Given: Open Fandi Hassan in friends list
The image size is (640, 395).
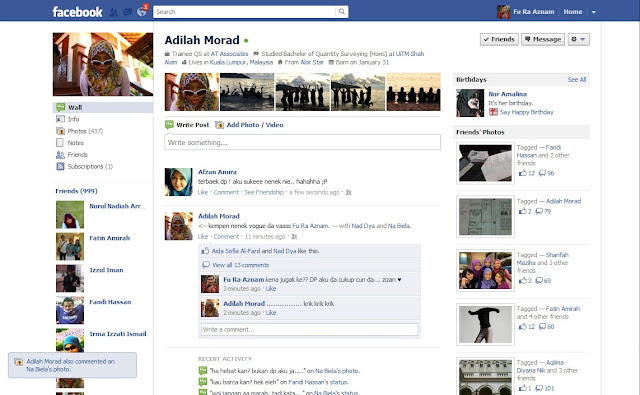Looking at the screenshot, I should pyautogui.click(x=110, y=302).
